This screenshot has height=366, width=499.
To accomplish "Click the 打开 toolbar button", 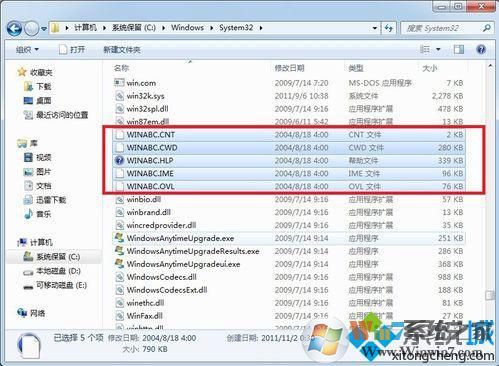I will click(72, 50).
